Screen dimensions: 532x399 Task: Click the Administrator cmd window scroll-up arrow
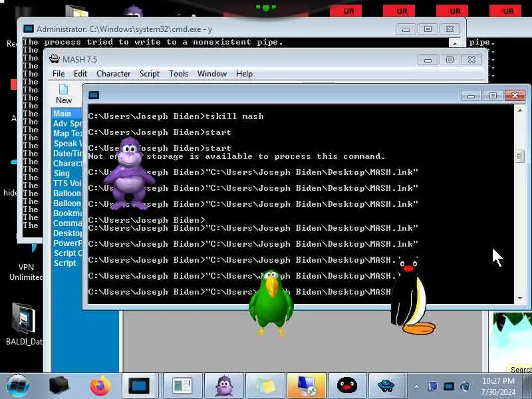[455, 43]
